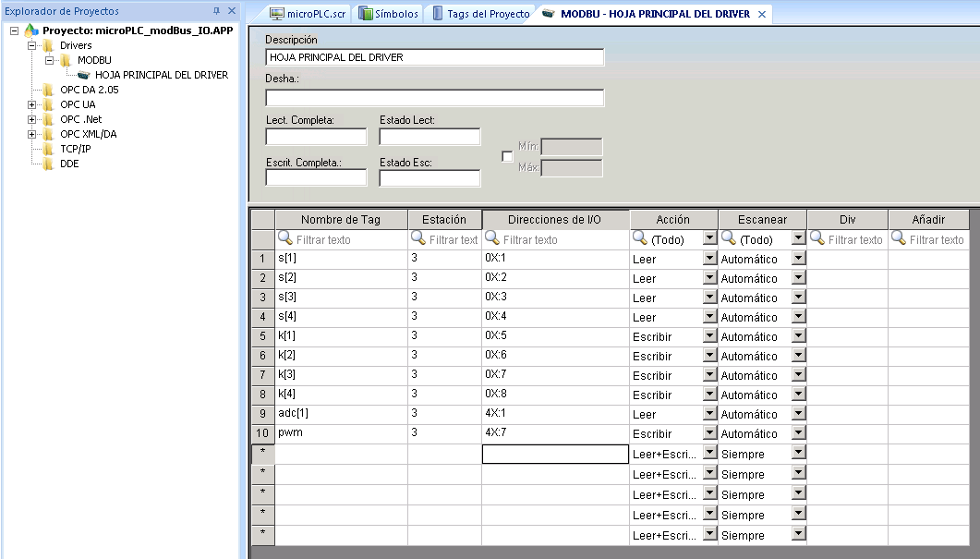Screen dimensions: 980x559
Task: Click the Estado Esc input field
Action: click(430, 177)
